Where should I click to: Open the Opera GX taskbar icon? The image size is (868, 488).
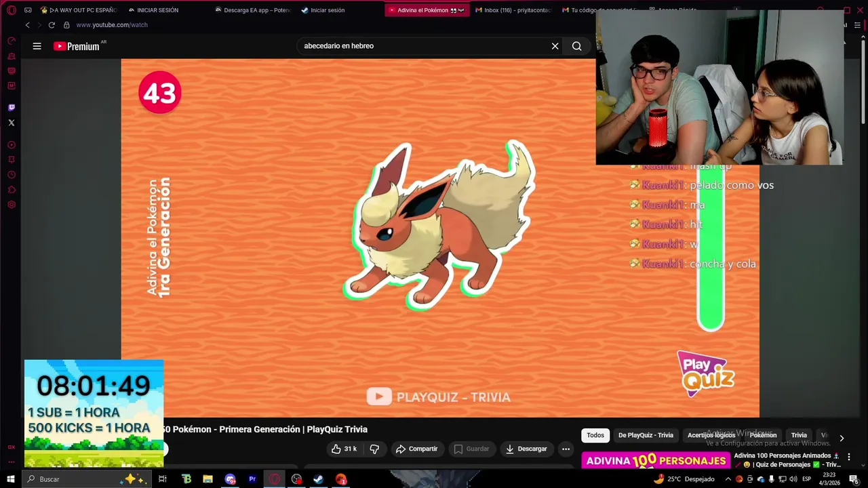click(275, 479)
